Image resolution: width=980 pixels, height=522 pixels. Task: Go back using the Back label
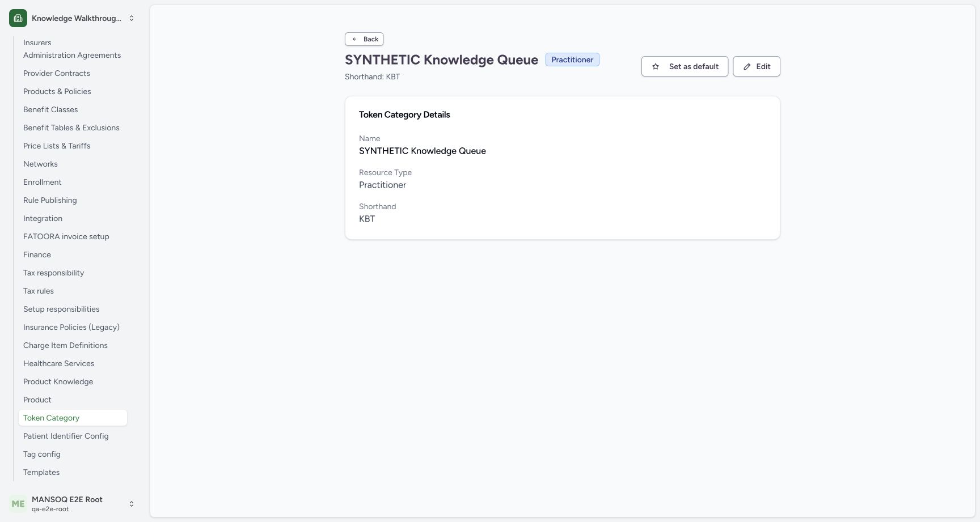pyautogui.click(x=371, y=39)
